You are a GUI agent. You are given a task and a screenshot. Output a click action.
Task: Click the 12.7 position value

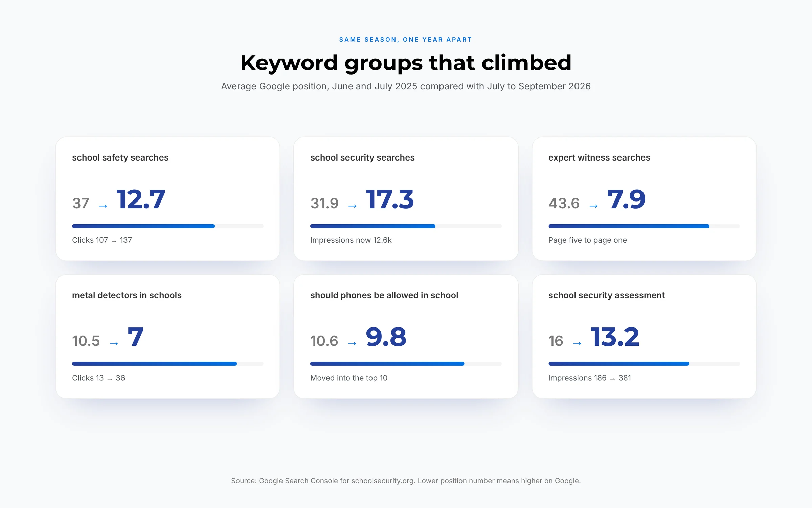click(x=141, y=199)
